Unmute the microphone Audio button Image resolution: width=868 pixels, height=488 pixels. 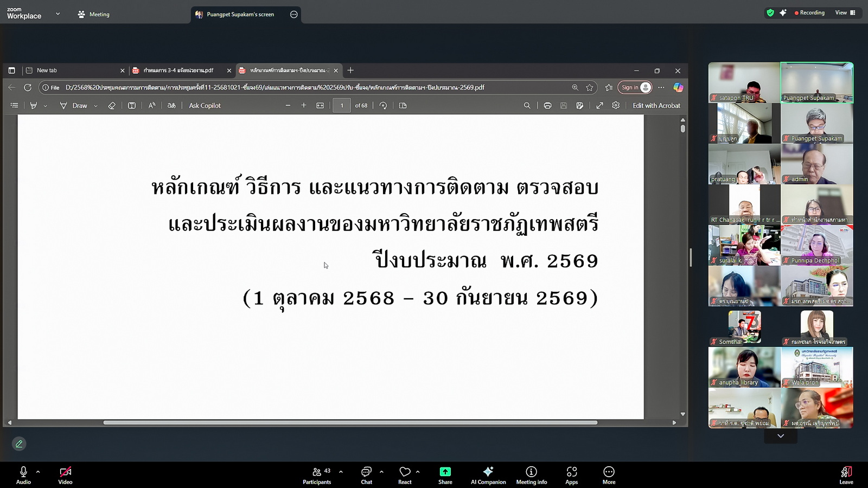coord(23,474)
